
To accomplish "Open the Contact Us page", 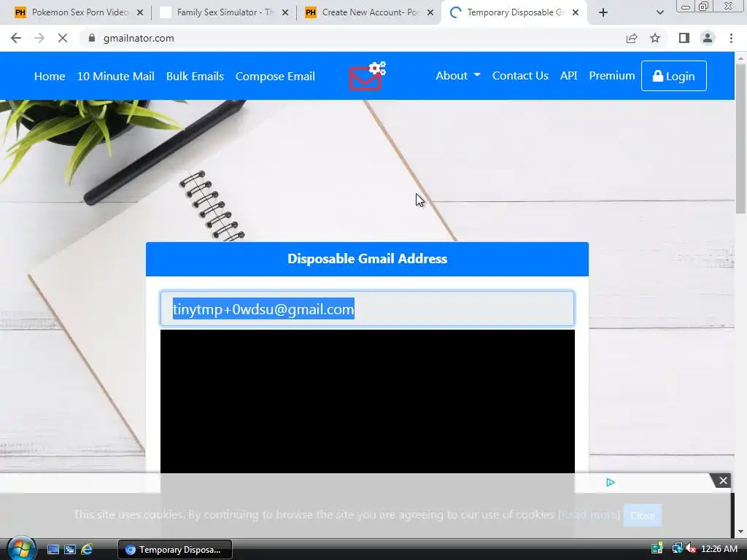I will tap(520, 76).
